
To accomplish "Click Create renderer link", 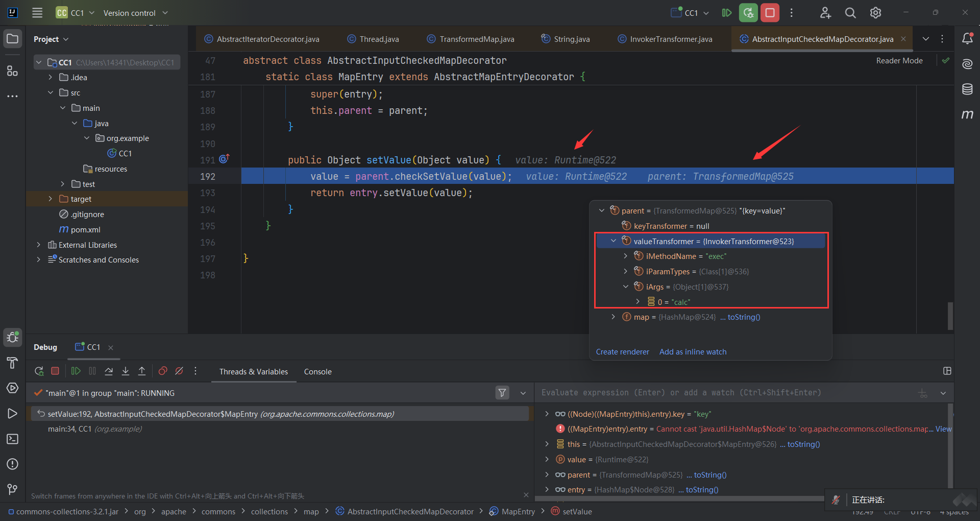I will click(x=622, y=352).
